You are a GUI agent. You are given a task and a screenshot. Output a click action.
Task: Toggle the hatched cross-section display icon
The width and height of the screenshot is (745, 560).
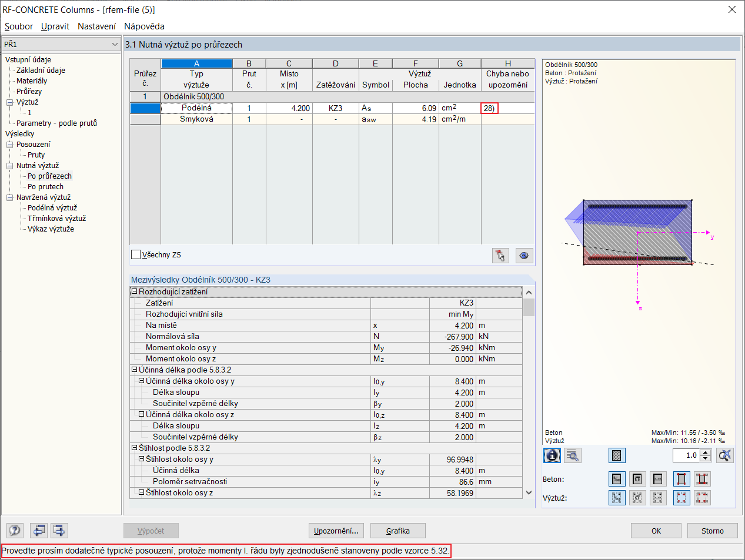point(617,455)
